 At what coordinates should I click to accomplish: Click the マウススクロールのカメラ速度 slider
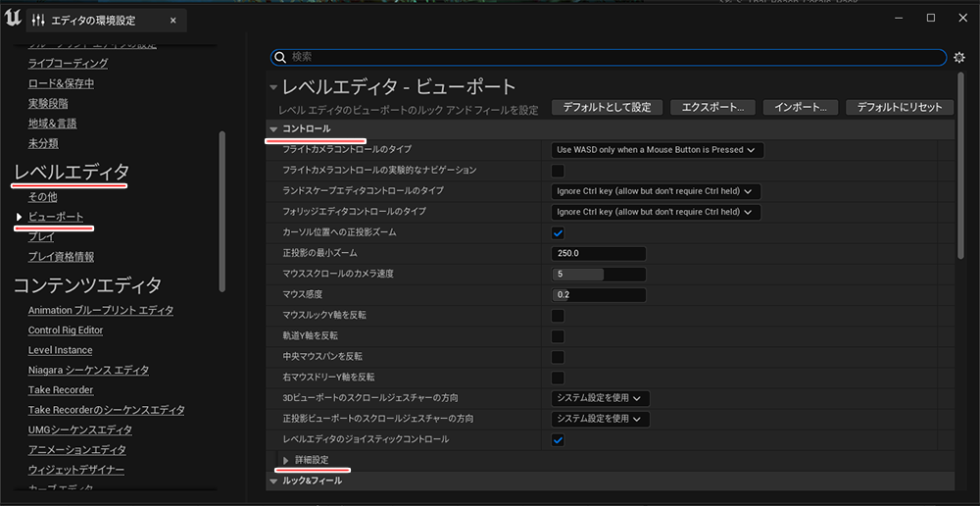click(x=598, y=275)
